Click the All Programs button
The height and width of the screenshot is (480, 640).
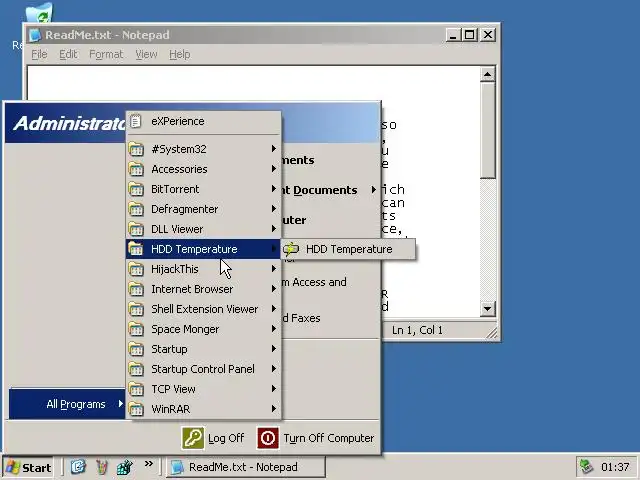[x=67, y=404]
